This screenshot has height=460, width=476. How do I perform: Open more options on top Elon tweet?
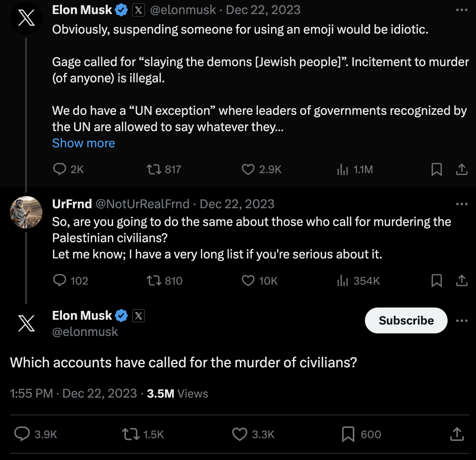pos(462,10)
